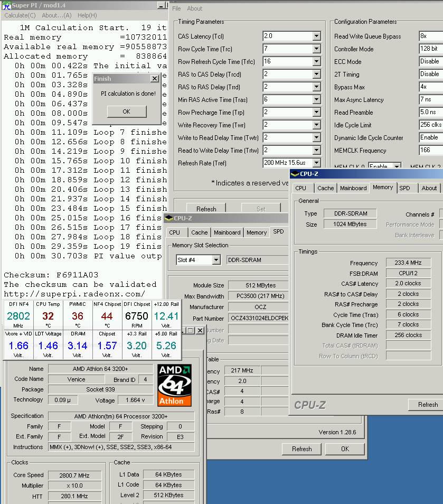Click OK in the rear CPU-Z window
The height and width of the screenshot is (504, 443).
point(345,449)
